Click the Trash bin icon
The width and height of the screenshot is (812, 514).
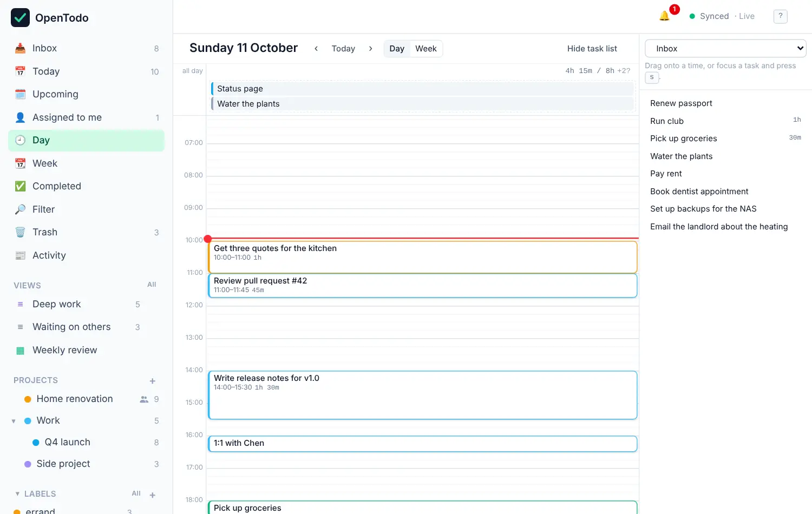[x=20, y=232]
